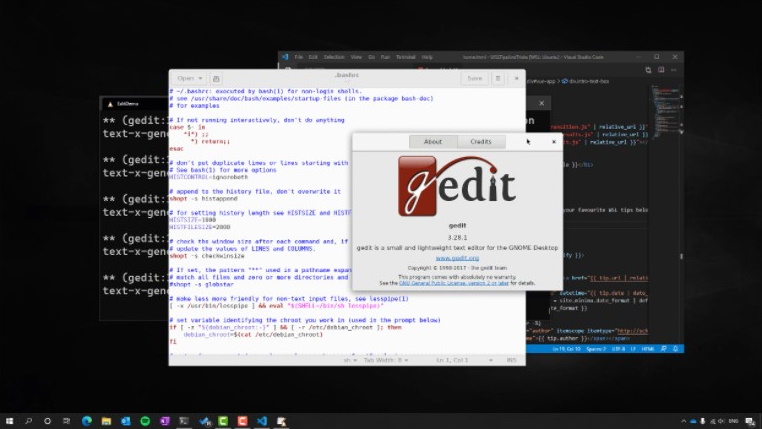Click the taskbar search icon

[28, 421]
